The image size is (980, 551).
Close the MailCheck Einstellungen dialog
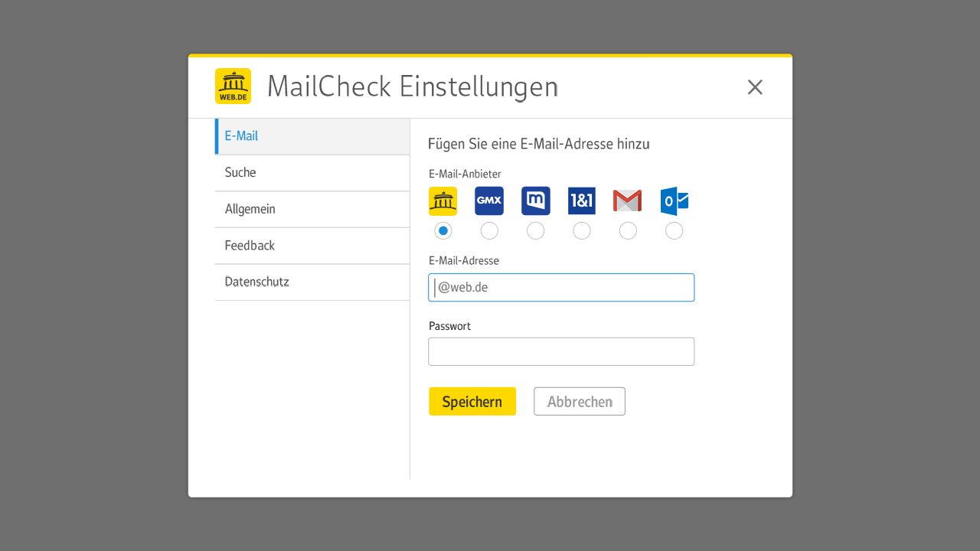click(755, 87)
